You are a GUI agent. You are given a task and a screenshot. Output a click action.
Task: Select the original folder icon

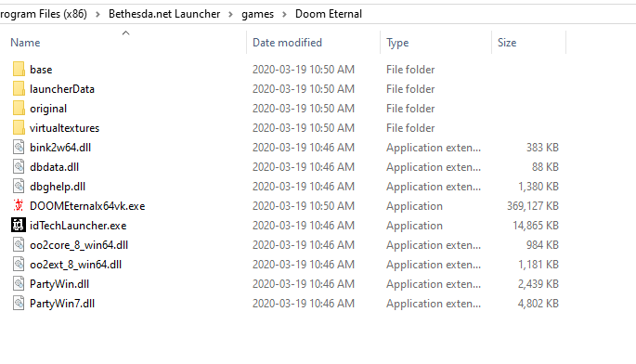19,108
